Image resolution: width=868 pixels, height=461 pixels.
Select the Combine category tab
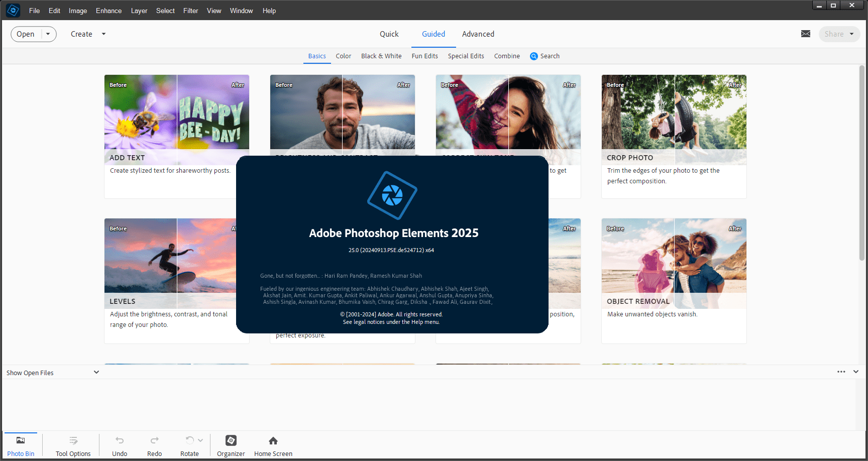point(507,56)
